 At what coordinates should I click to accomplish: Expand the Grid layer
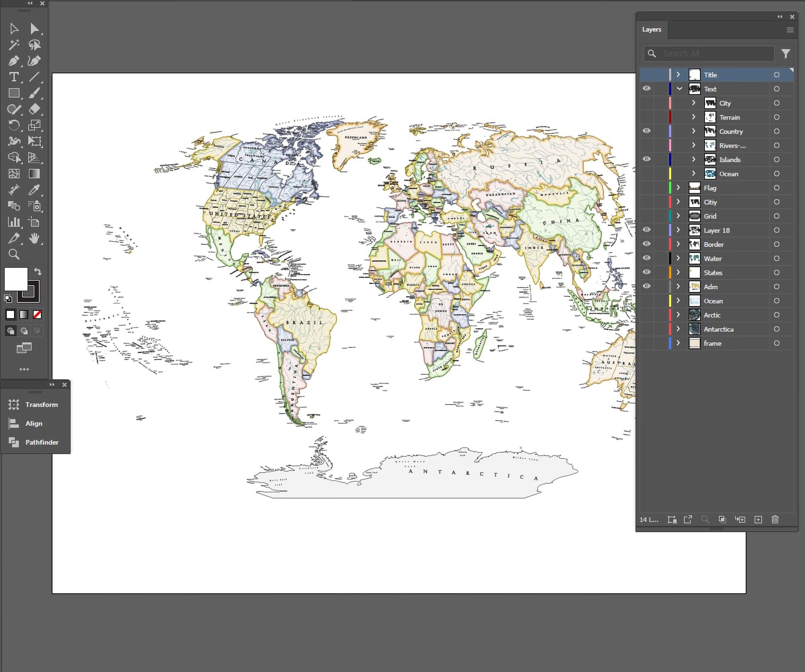(x=678, y=216)
